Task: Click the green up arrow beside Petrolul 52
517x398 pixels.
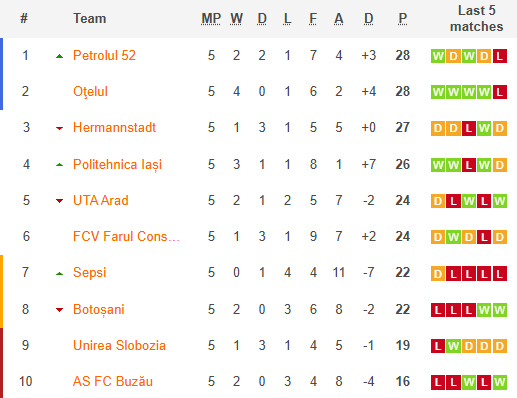Action: [x=59, y=56]
